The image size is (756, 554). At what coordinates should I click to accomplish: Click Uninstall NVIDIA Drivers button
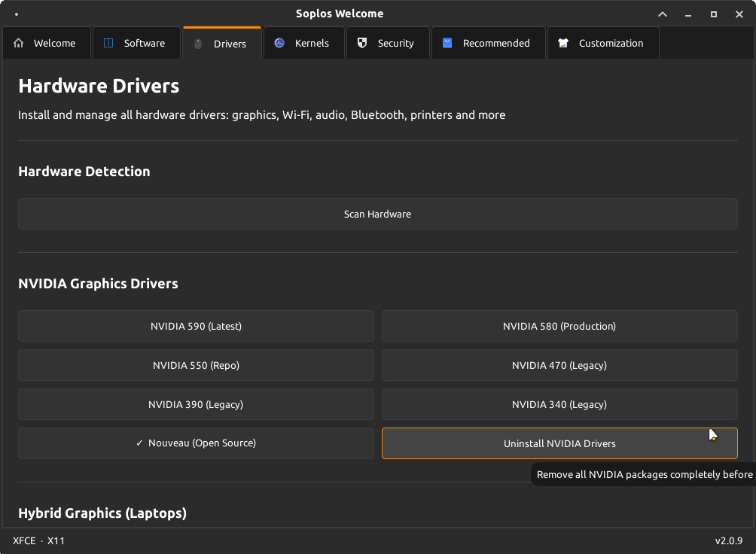[x=559, y=443]
